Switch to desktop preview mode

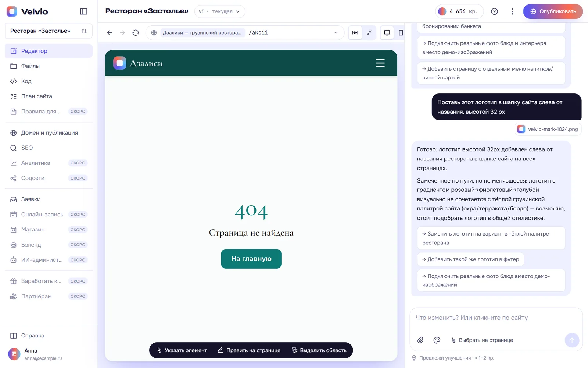pyautogui.click(x=387, y=33)
